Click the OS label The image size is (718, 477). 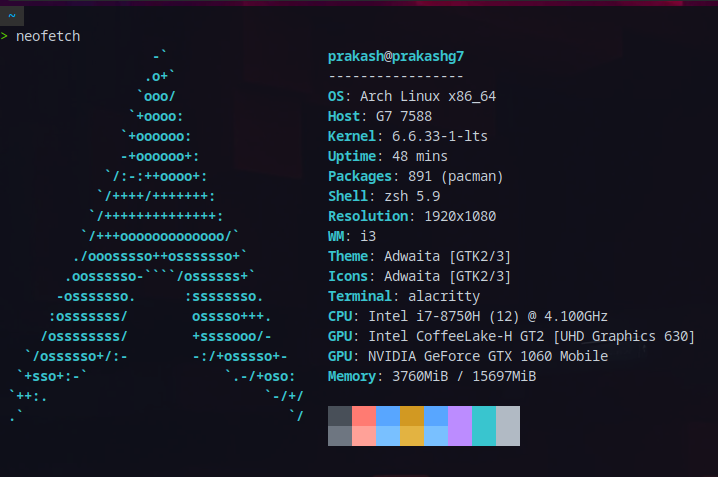pos(336,97)
